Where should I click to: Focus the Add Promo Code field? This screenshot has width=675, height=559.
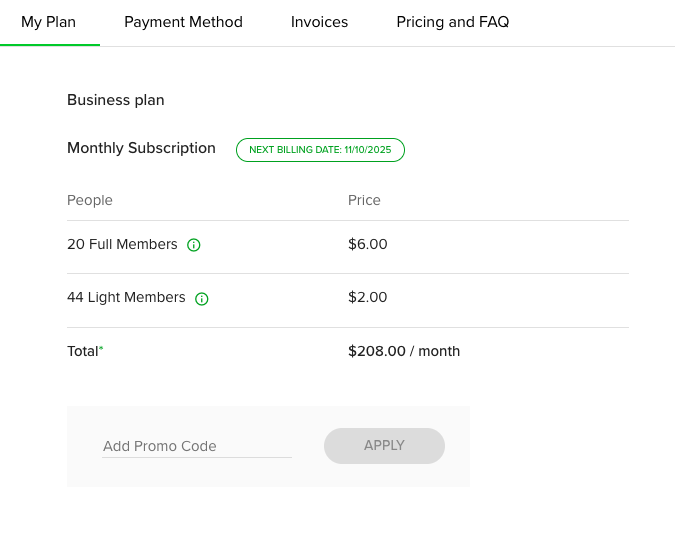click(197, 446)
